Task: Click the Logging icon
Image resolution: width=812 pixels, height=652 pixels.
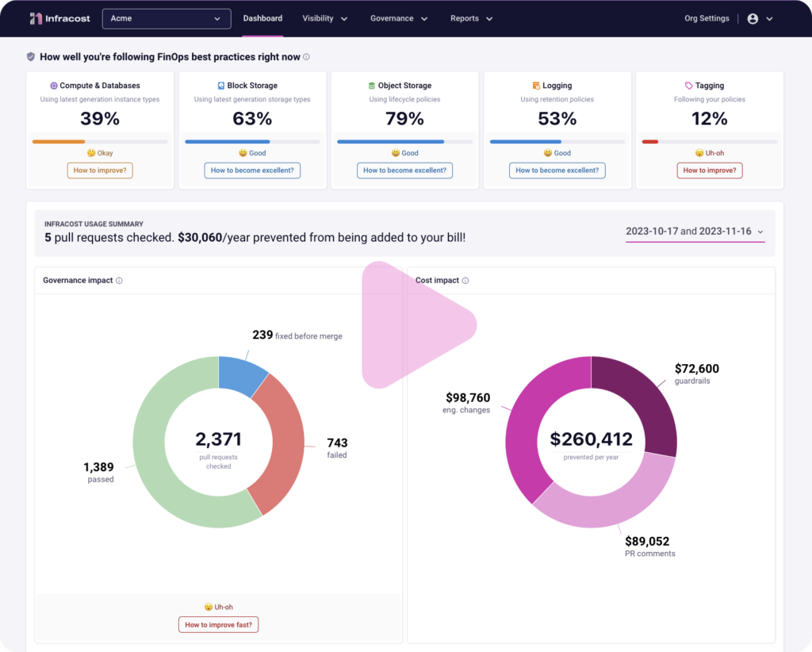Action: pos(535,85)
